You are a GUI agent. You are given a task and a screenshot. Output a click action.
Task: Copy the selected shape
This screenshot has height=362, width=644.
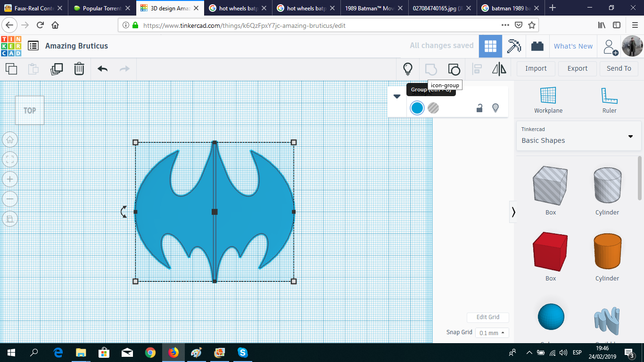[x=11, y=69]
